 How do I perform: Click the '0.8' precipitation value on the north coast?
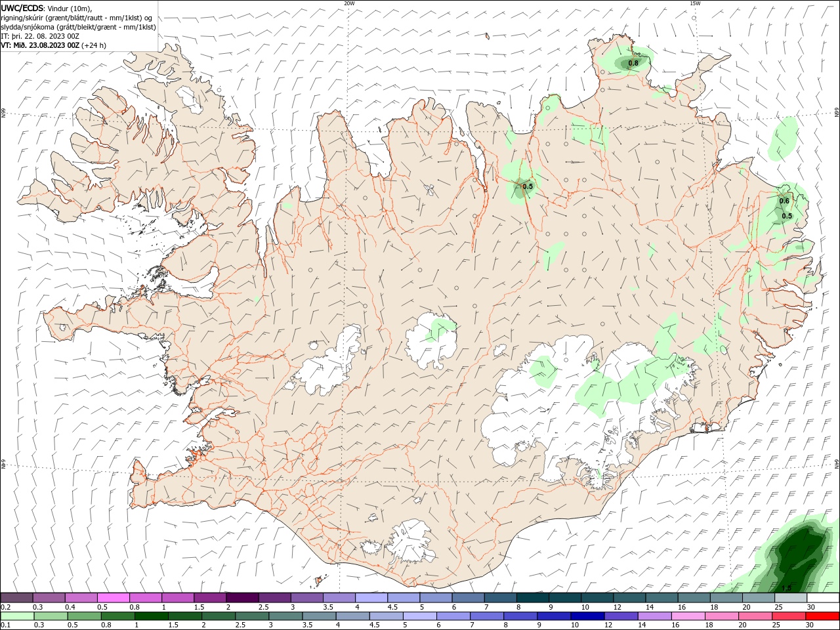633,64
